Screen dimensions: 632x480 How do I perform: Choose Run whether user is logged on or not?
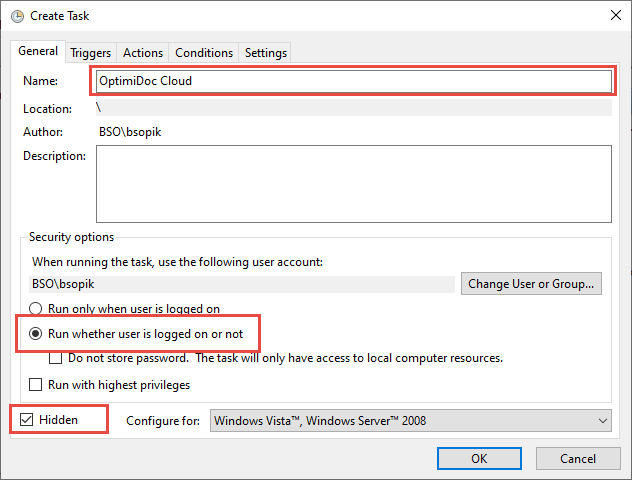pos(37,333)
